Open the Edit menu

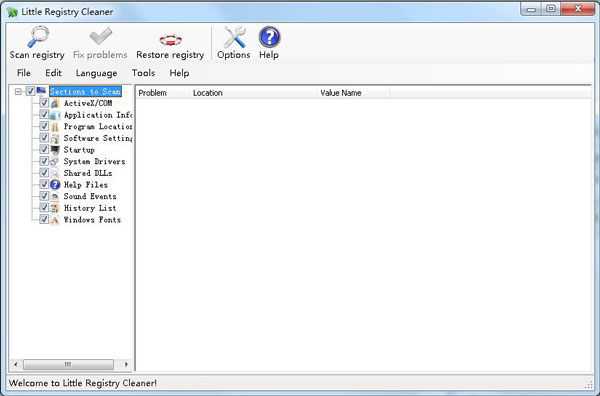[x=53, y=73]
